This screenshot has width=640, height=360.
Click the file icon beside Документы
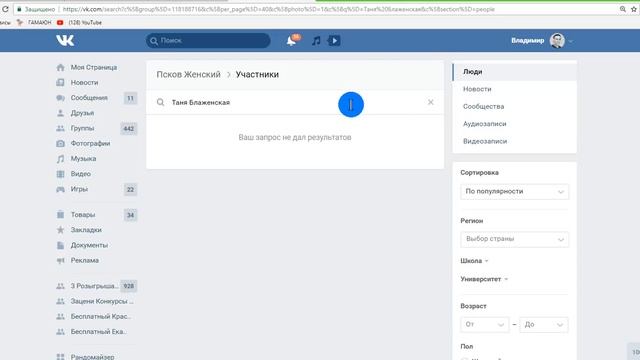click(x=60, y=245)
